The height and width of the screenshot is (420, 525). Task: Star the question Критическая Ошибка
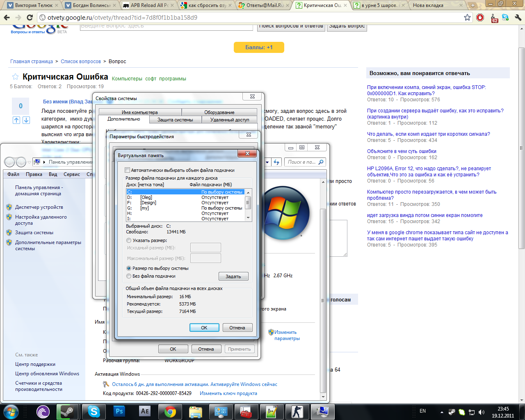15,77
